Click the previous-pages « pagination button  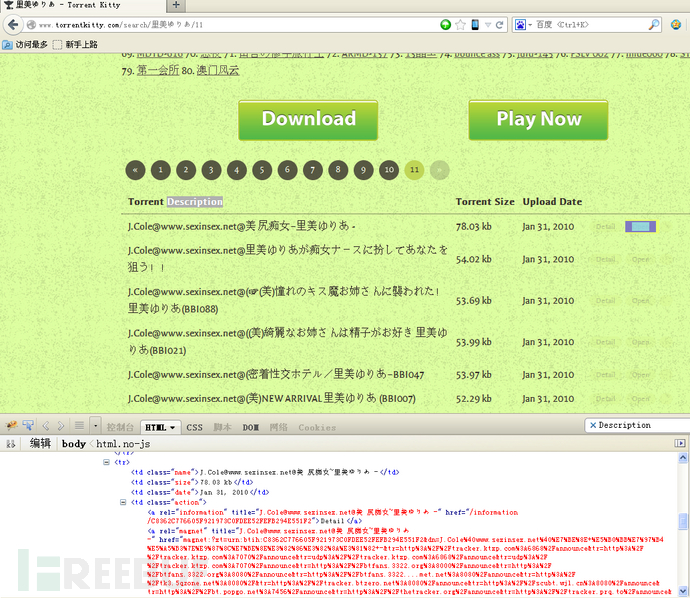[x=136, y=170]
